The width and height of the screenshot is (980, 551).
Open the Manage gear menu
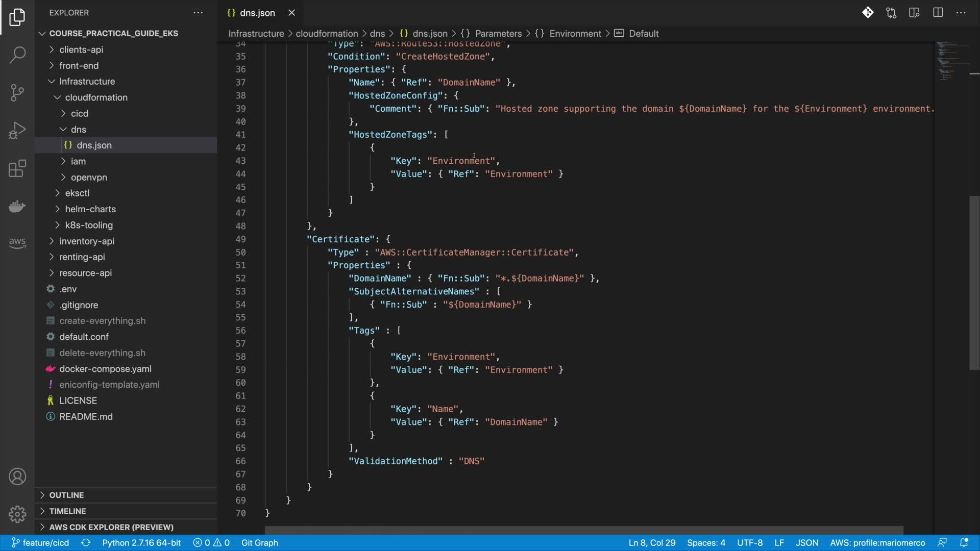click(x=17, y=514)
